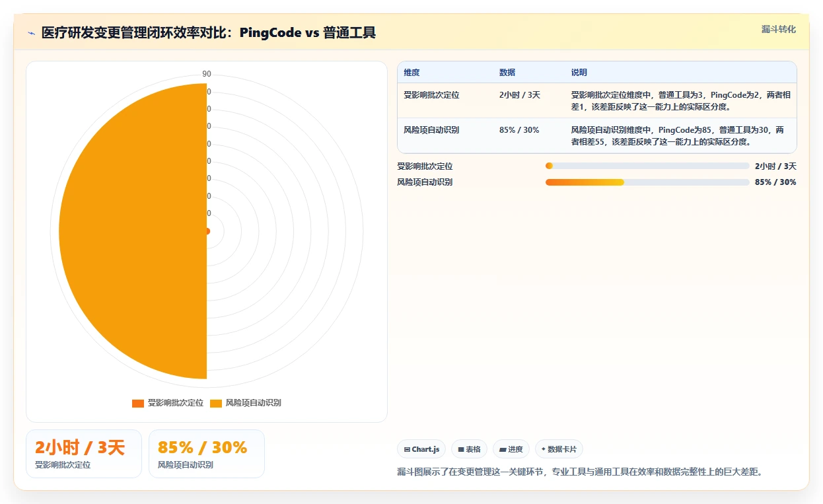The image size is (823, 504).
Task: Toggle the 风险项自动识别 legend swatch
Action: click(216, 403)
